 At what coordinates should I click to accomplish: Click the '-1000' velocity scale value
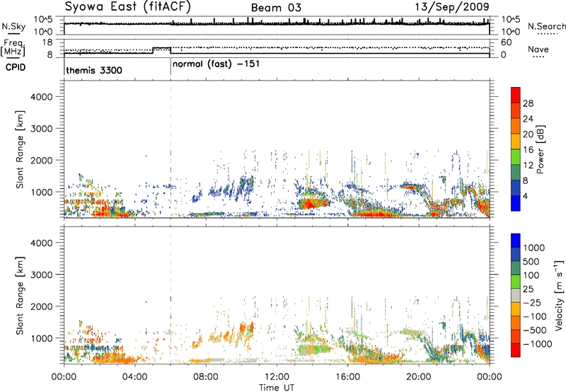click(538, 344)
